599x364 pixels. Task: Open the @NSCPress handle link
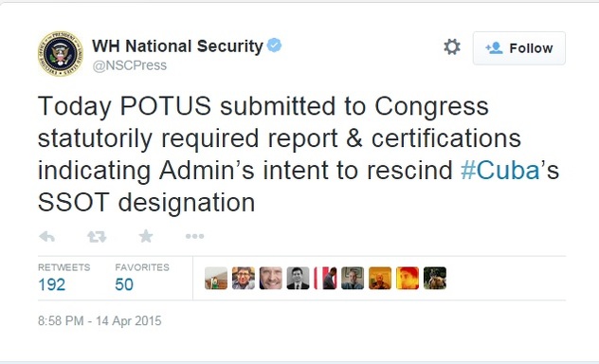coord(130,65)
